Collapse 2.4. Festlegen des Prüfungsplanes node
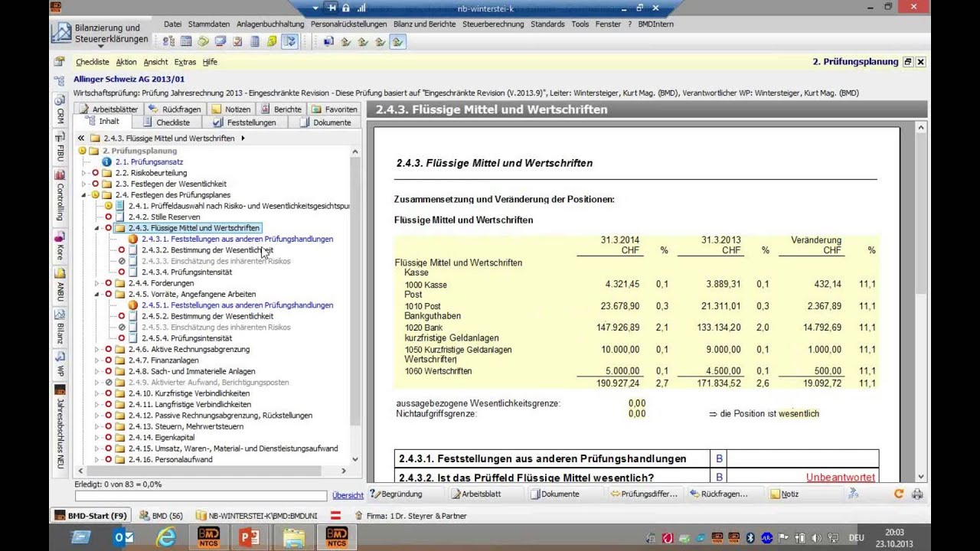The width and height of the screenshot is (980, 551). pyautogui.click(x=84, y=195)
